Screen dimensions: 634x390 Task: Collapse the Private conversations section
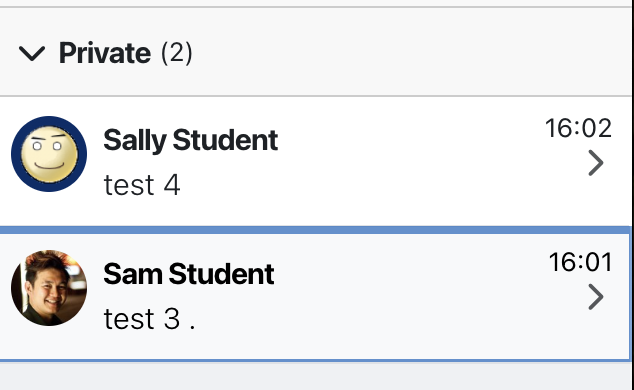tap(32, 54)
